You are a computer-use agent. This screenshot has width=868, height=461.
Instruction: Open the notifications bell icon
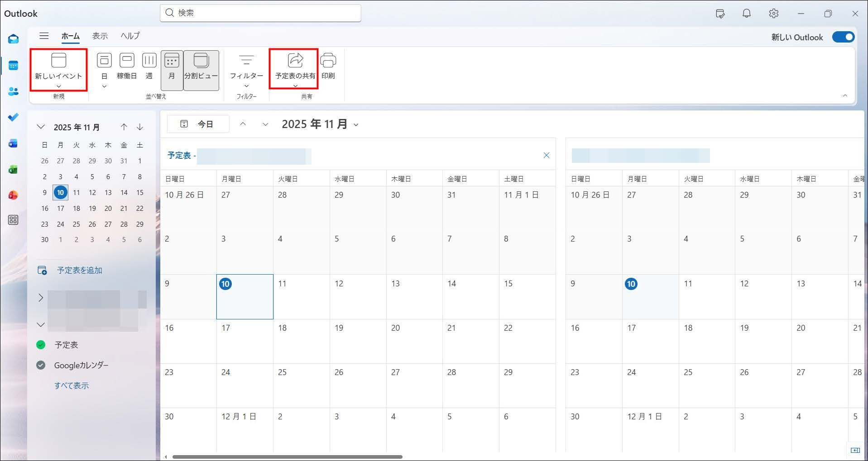coord(746,14)
